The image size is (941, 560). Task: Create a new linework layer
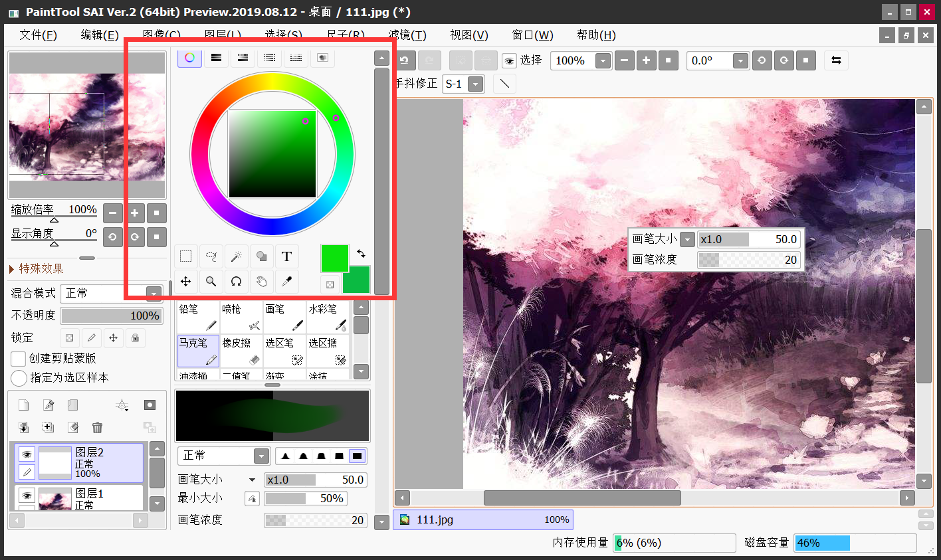coord(49,405)
